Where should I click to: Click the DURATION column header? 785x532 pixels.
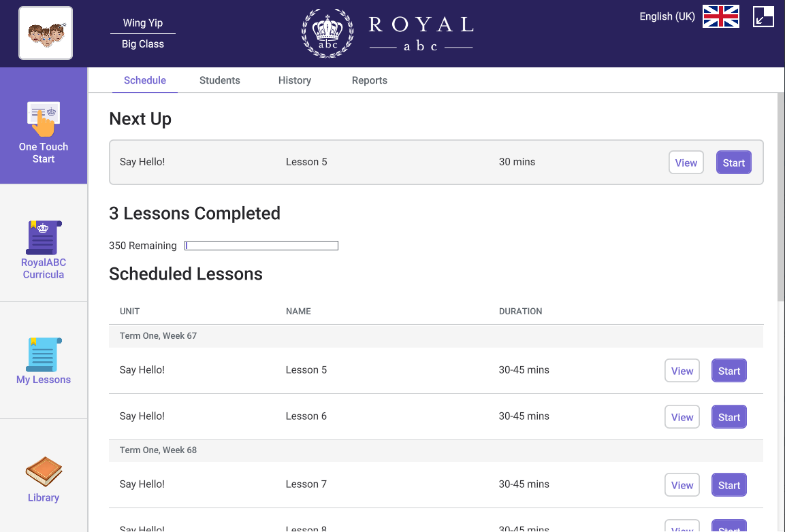click(x=520, y=312)
